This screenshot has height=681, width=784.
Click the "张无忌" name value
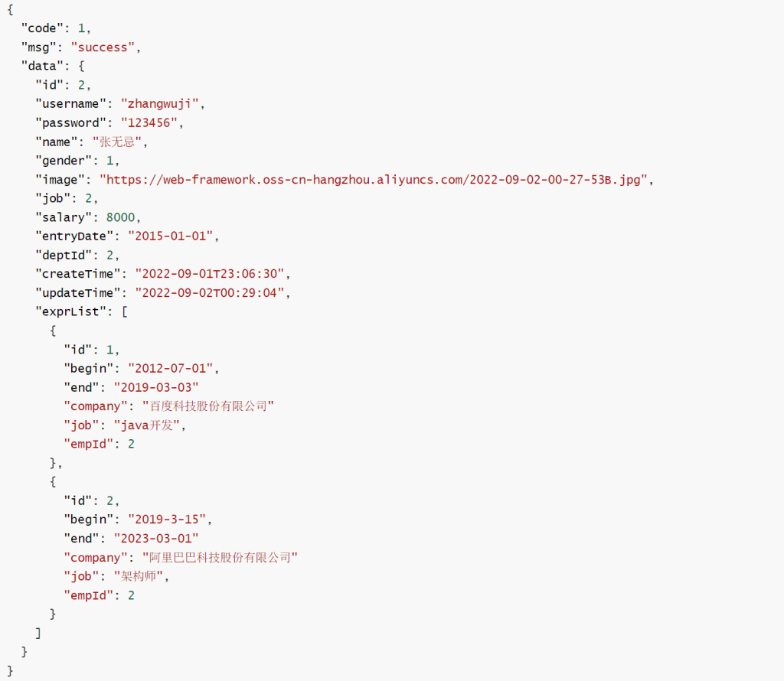[x=119, y=142]
